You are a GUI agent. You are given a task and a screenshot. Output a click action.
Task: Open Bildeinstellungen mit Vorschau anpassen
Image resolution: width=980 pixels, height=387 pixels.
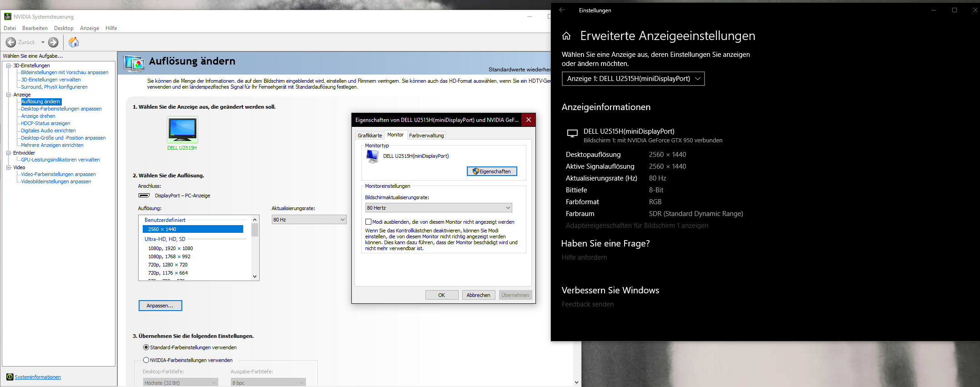(65, 72)
